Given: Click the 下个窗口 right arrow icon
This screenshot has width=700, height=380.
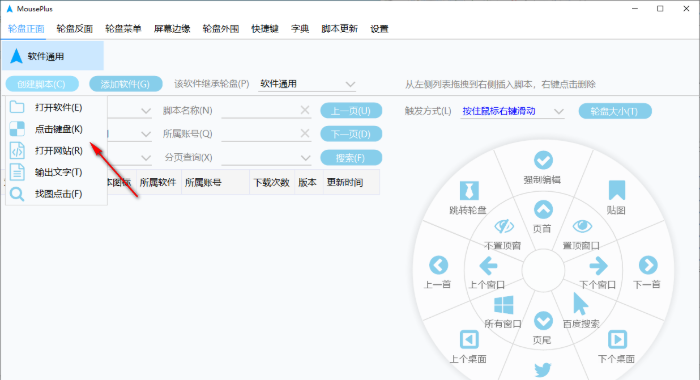Looking at the screenshot, I should tap(598, 266).
